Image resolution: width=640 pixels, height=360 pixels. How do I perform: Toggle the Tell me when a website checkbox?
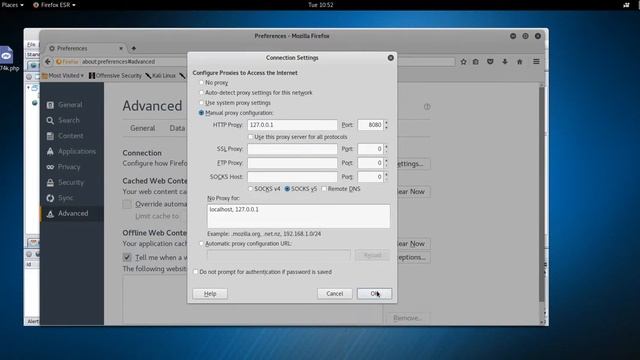pos(127,257)
